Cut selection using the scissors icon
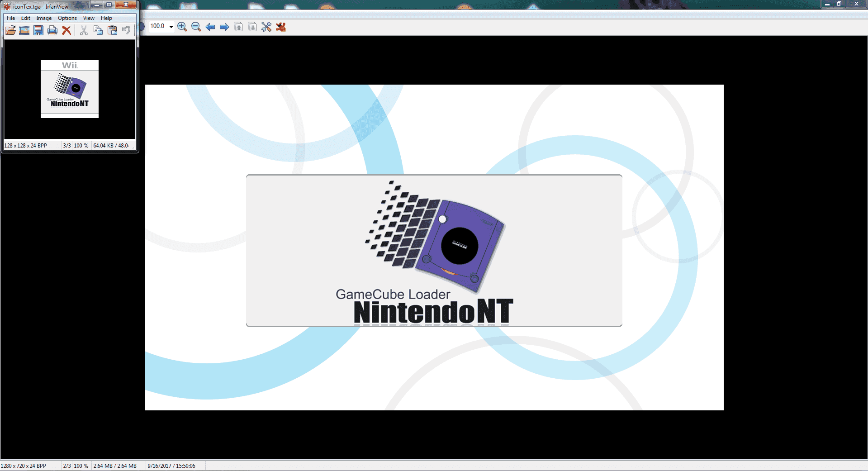Image resolution: width=868 pixels, height=471 pixels. click(x=84, y=30)
